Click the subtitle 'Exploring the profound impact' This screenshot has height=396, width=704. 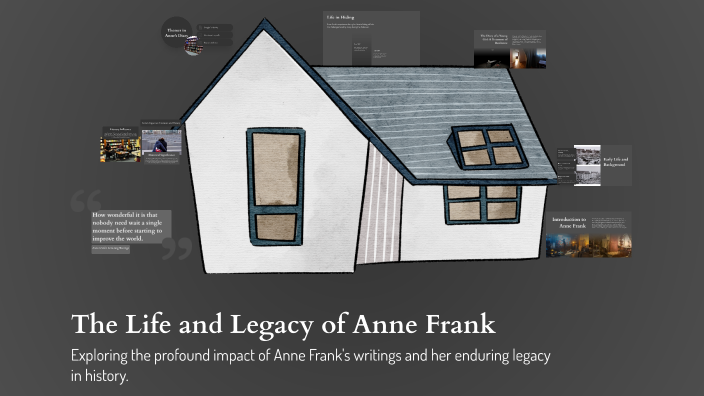point(311,365)
